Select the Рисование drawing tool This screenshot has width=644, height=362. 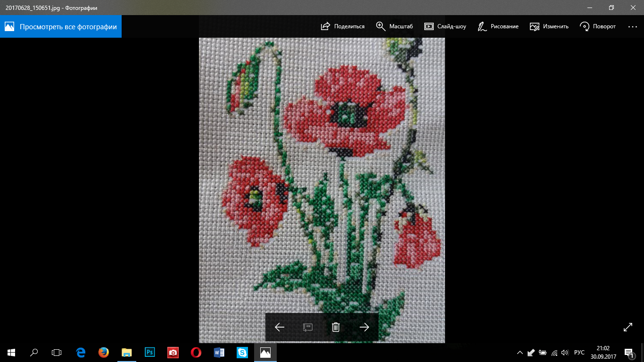(498, 26)
